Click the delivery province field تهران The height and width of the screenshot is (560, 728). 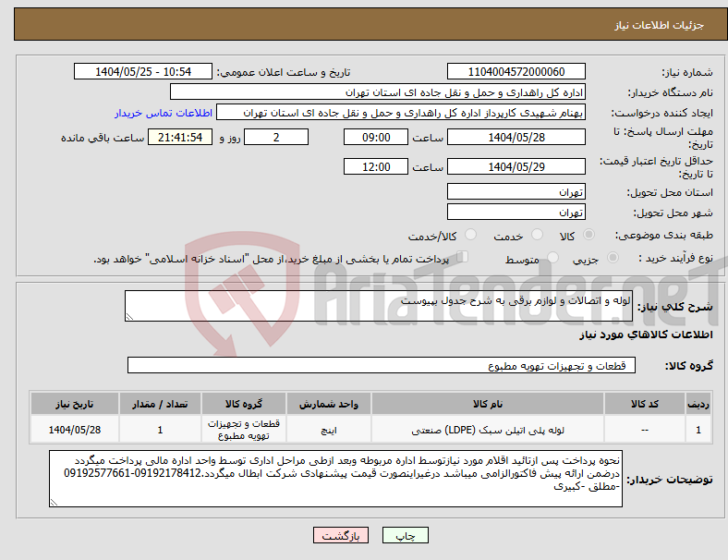coord(516,191)
